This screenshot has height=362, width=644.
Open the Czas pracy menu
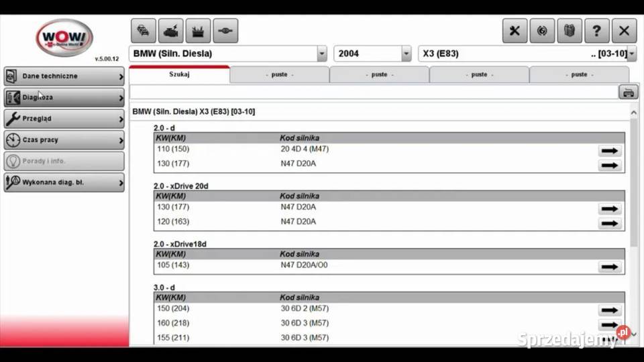click(64, 140)
